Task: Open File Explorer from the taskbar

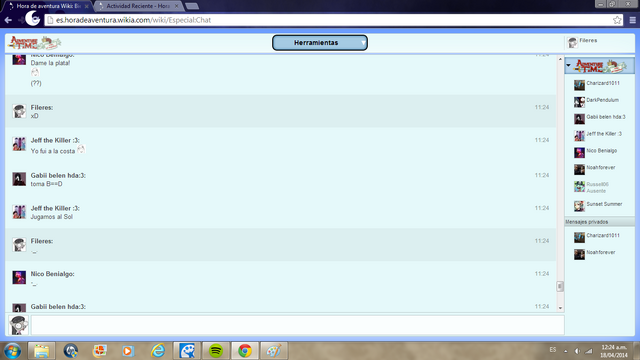Action: pos(42,351)
